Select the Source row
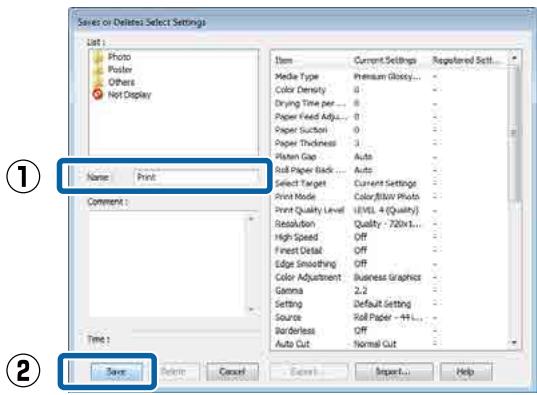537x395 pixels. click(x=390, y=317)
